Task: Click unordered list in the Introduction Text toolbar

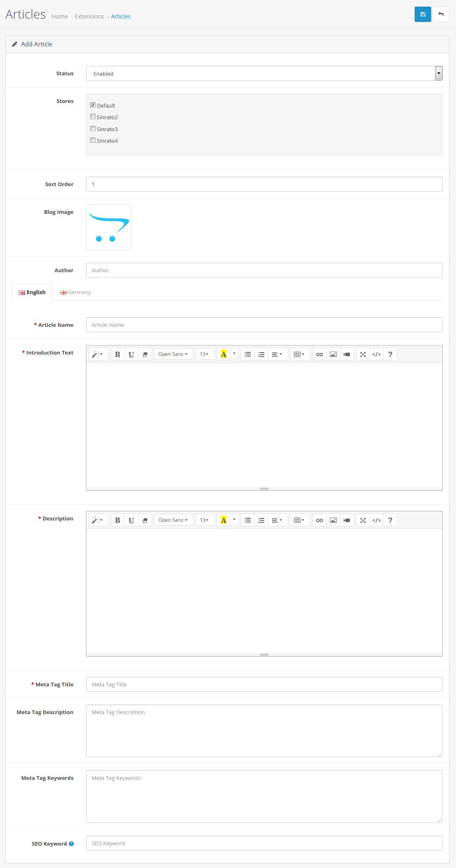Action: tap(248, 354)
